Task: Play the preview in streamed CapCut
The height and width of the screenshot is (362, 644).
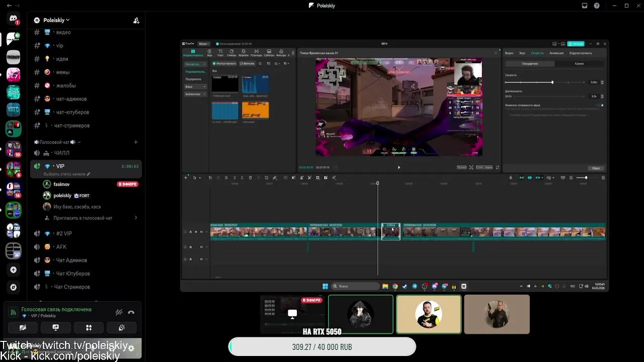Action: (399, 167)
